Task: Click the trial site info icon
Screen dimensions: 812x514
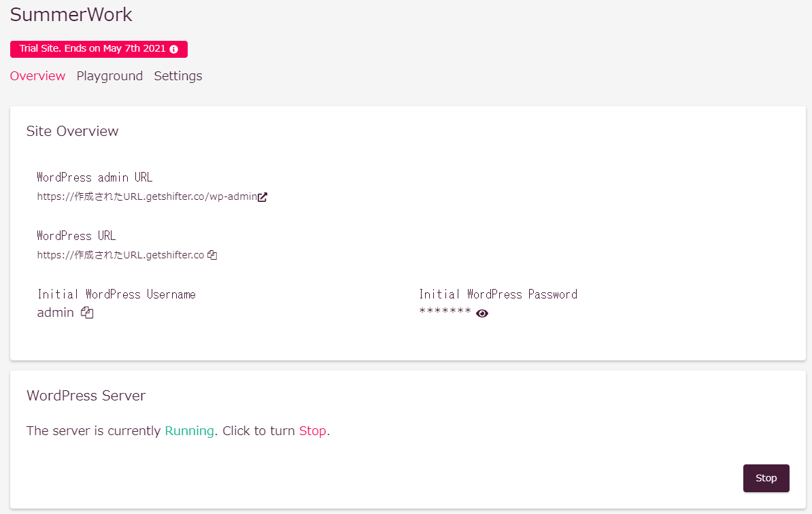Action: 174,49
